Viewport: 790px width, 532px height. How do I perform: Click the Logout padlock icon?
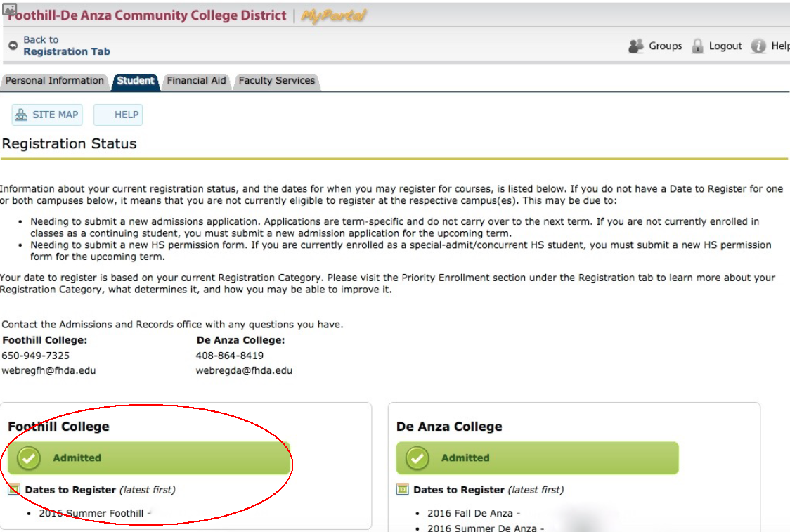point(697,46)
